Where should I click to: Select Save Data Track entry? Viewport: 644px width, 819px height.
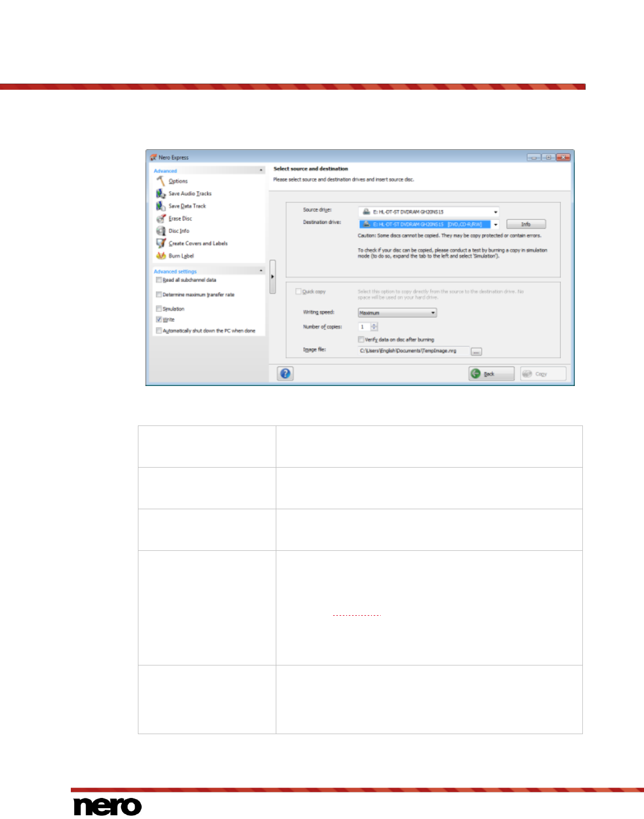187,206
